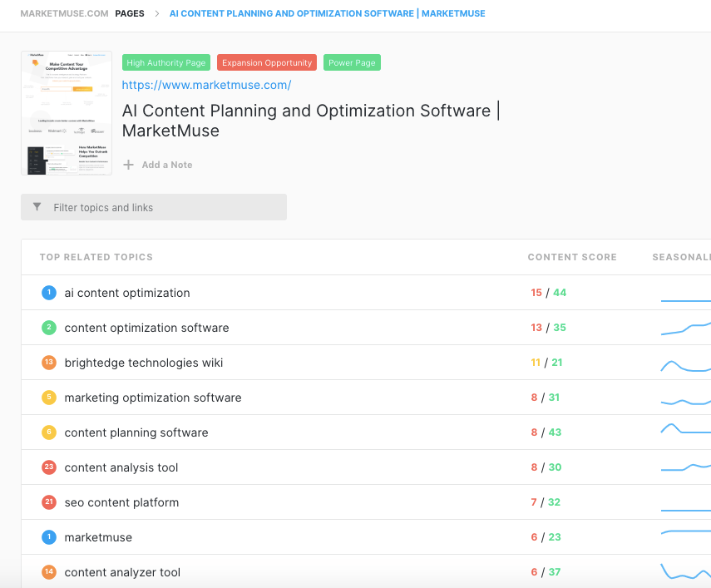Click rank badge 21 for seo content platform

49,502
